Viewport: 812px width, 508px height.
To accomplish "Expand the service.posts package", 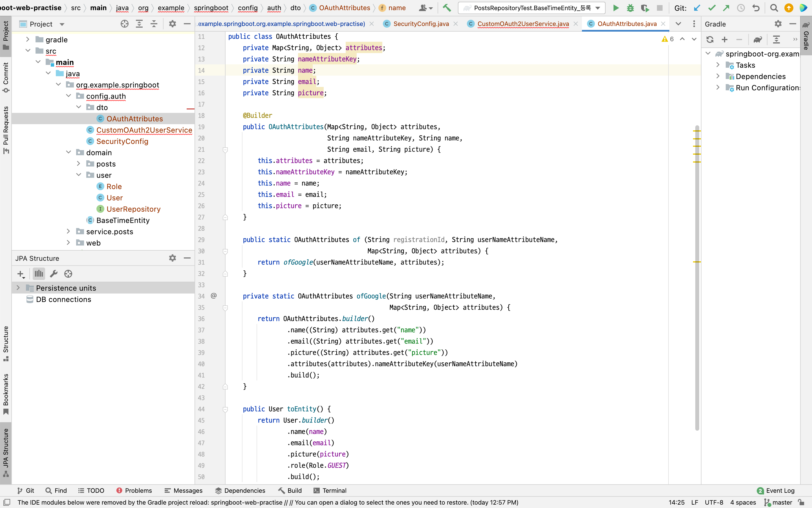I will (x=69, y=231).
